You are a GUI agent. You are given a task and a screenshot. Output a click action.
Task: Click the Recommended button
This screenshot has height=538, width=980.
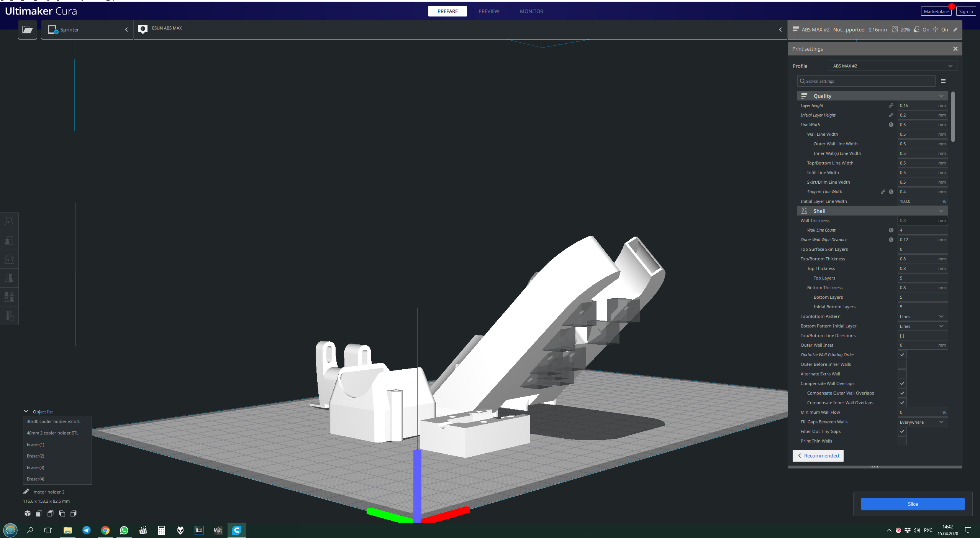(818, 456)
